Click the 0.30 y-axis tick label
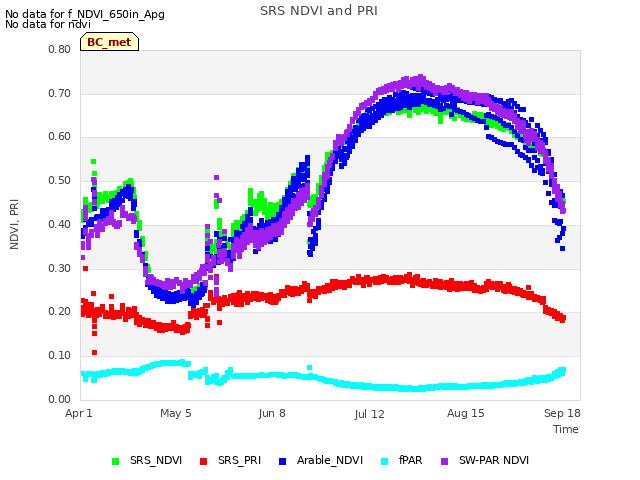Screen dimensions: 640x480 coord(60,268)
